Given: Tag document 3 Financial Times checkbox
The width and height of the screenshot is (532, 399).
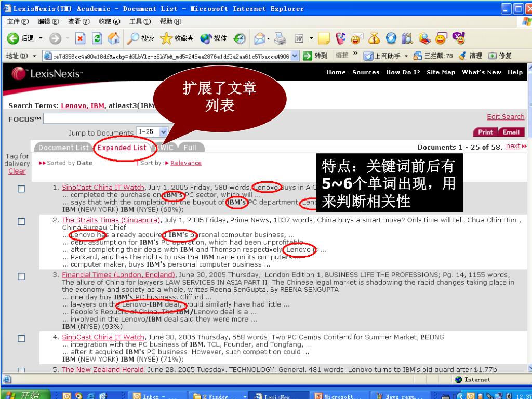Looking at the screenshot, I should click(x=21, y=276).
